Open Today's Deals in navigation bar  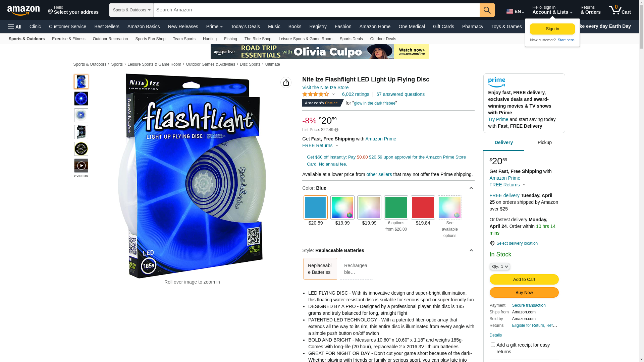(x=245, y=26)
